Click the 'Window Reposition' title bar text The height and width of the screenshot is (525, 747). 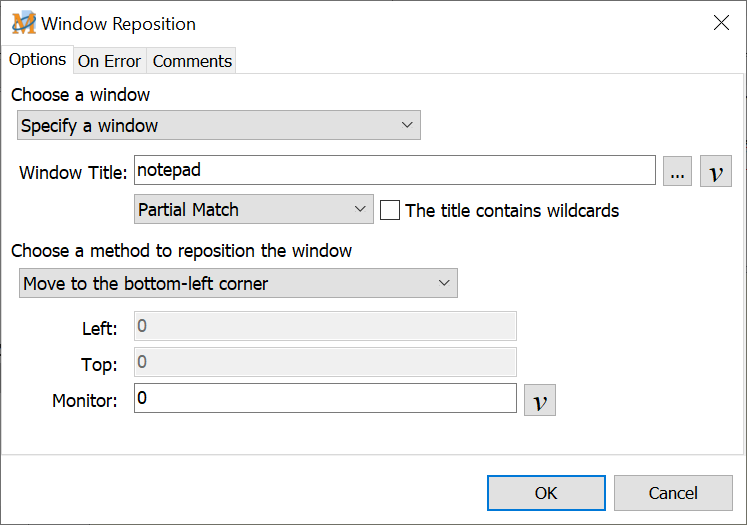(x=118, y=23)
